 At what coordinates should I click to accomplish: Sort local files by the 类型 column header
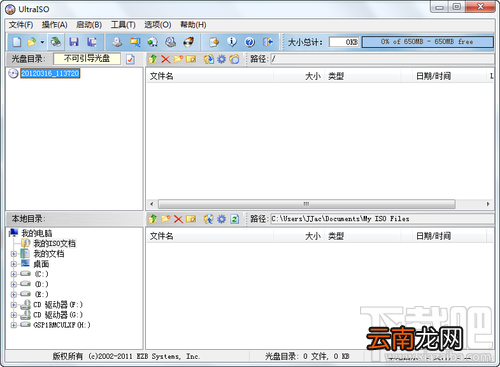pyautogui.click(x=363, y=236)
